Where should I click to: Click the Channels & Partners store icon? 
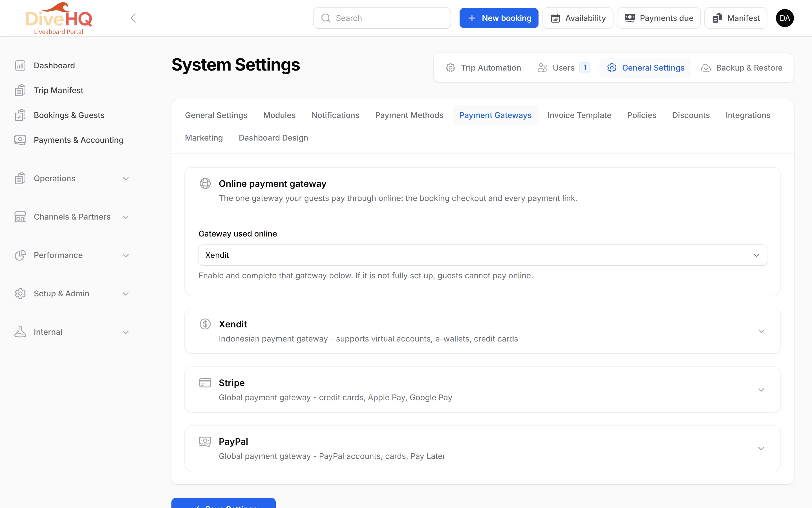click(x=20, y=217)
